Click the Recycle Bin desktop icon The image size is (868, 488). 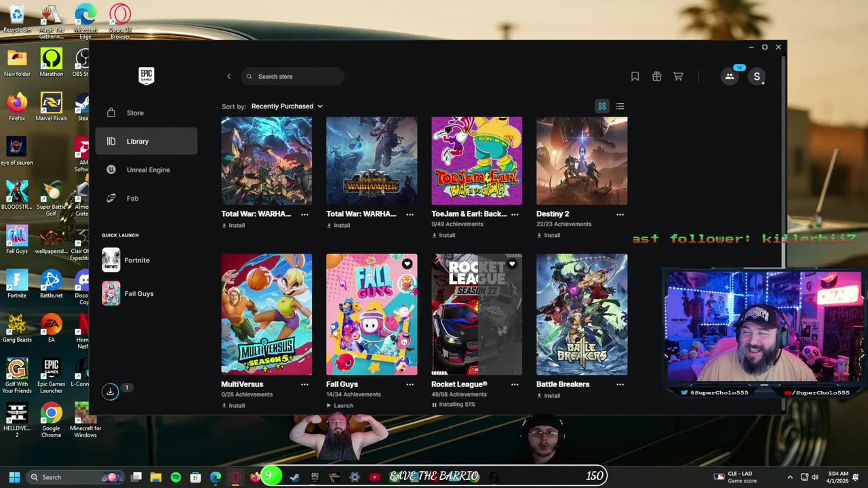tap(17, 19)
